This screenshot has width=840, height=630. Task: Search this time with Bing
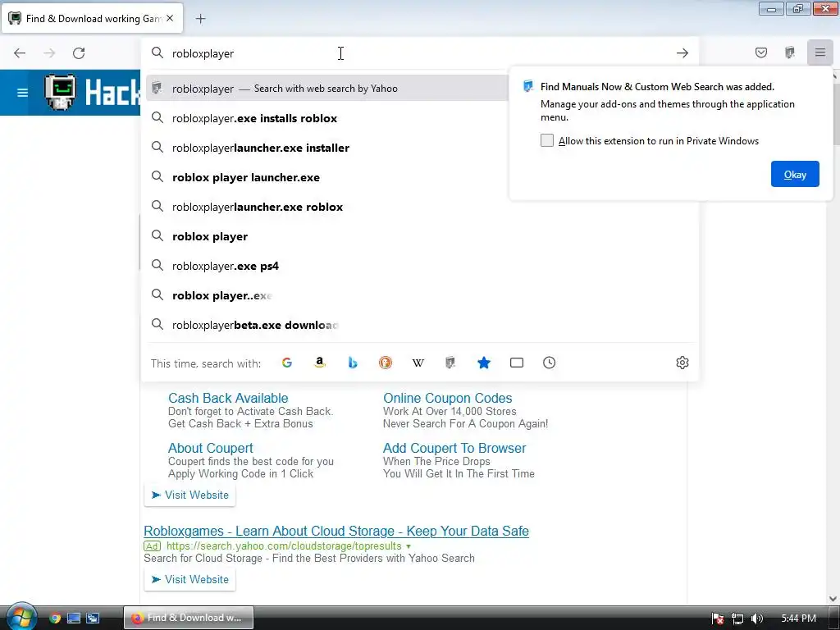coord(353,363)
